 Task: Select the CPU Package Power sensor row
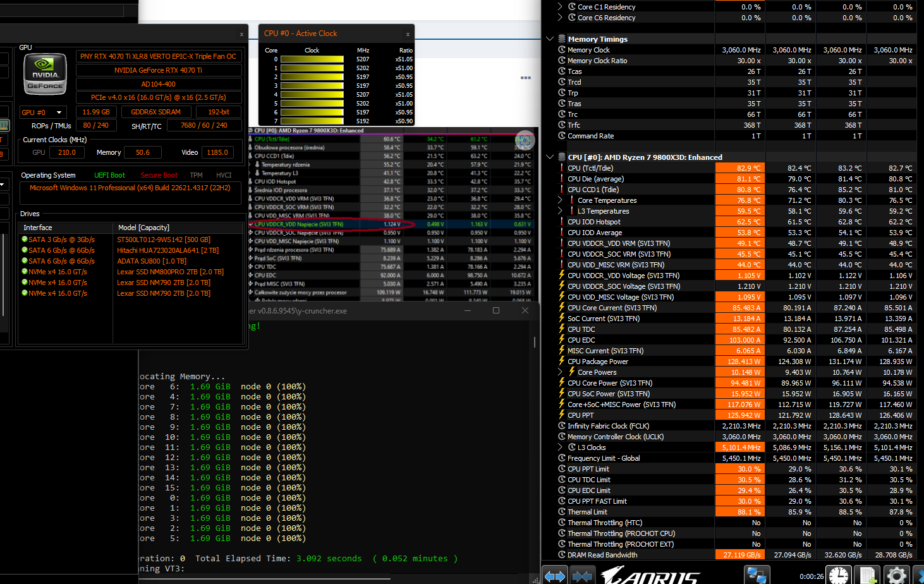(597, 362)
